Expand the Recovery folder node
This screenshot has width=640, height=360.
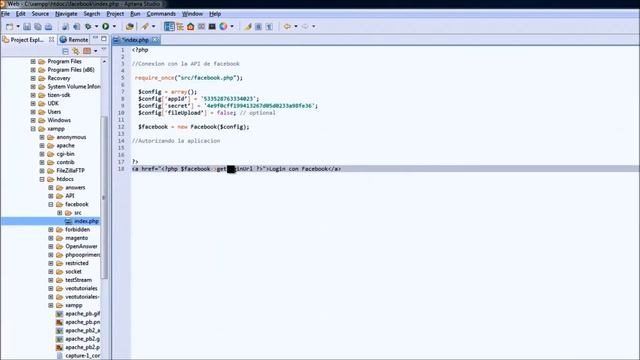pyautogui.click(x=33, y=78)
